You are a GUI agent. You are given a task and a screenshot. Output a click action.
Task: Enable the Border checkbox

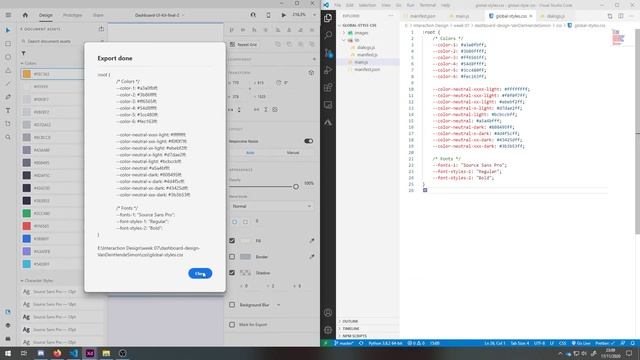[x=232, y=257]
